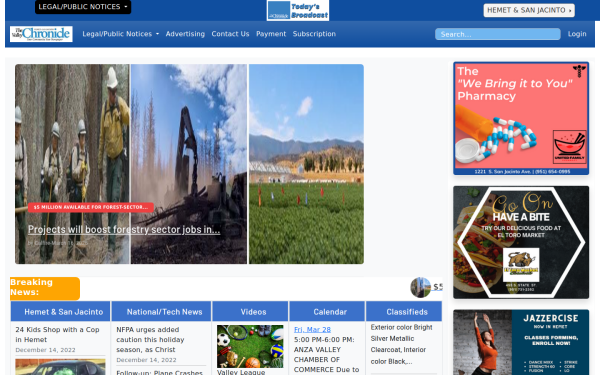Click the round breaking news ticker thumbnail
Image resolution: width=600 pixels, height=375 pixels.
click(421, 287)
